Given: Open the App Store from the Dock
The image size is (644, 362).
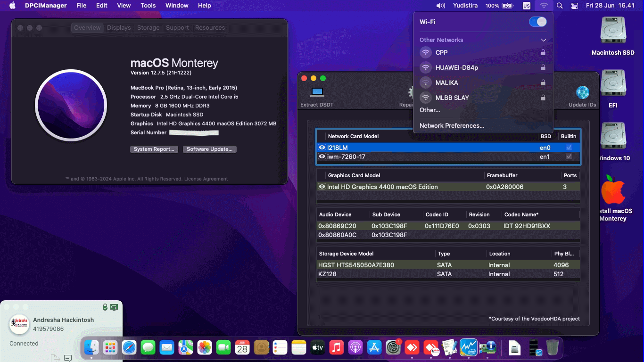Looking at the screenshot, I should point(374,348).
